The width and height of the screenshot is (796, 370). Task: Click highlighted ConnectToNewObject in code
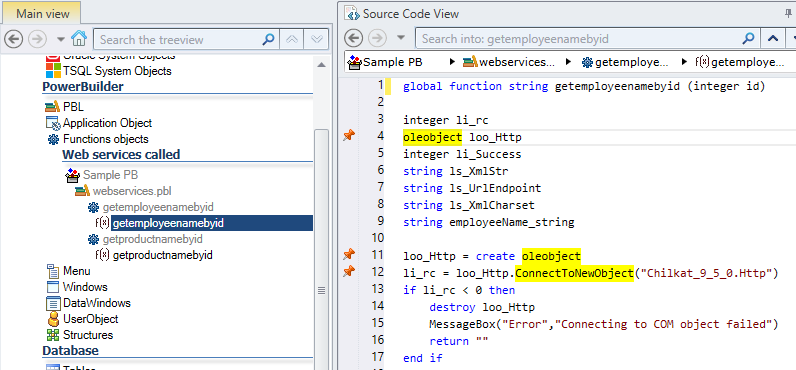(575, 273)
